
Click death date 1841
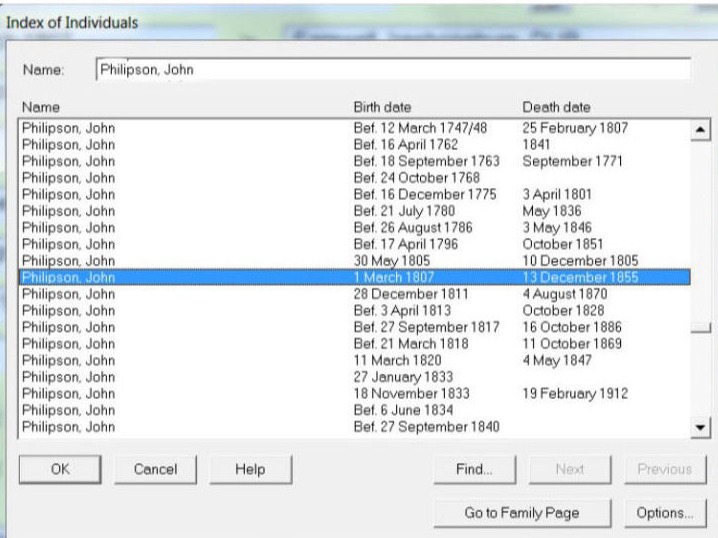(536, 145)
